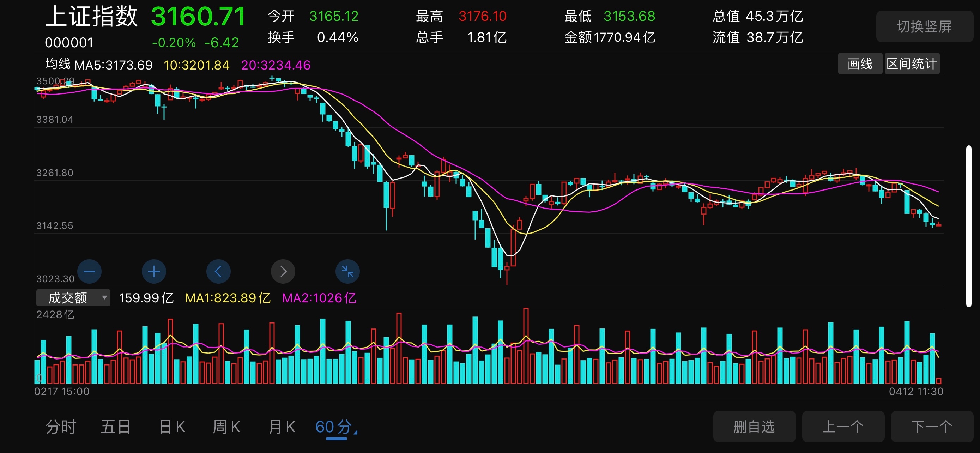Viewport: 980px width, 453px height.
Task: Tap the current price 3160.71
Action: click(x=198, y=16)
